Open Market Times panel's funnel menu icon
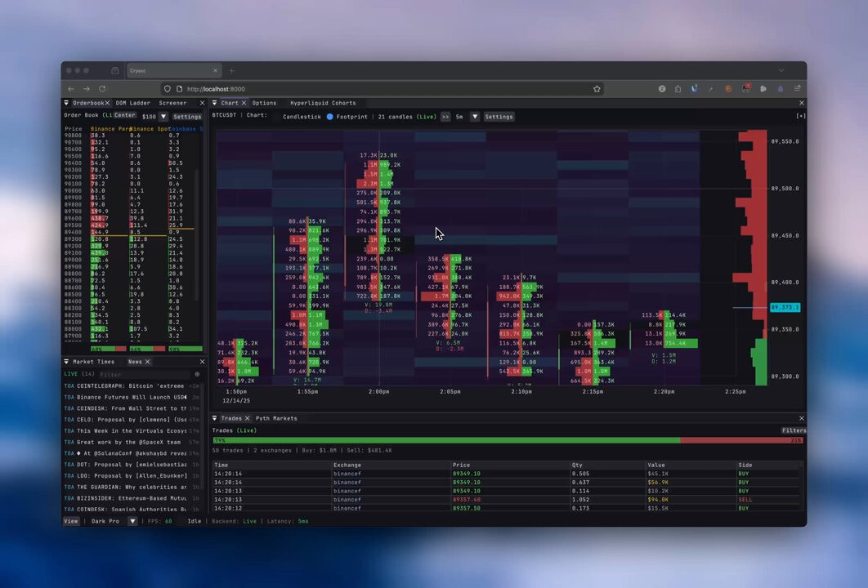 coord(66,362)
